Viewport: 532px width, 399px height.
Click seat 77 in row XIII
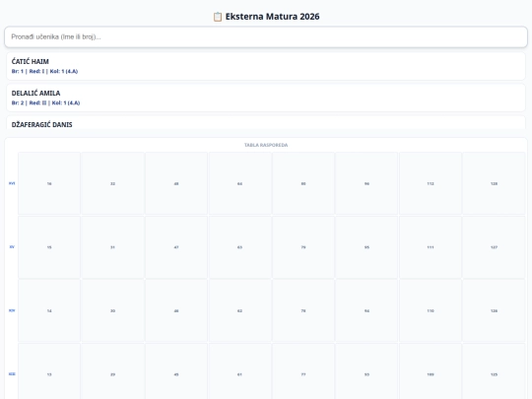click(x=303, y=371)
